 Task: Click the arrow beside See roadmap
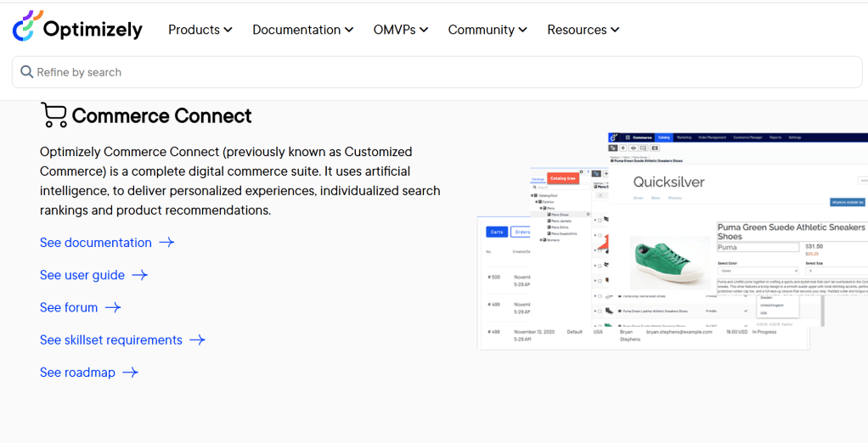130,373
